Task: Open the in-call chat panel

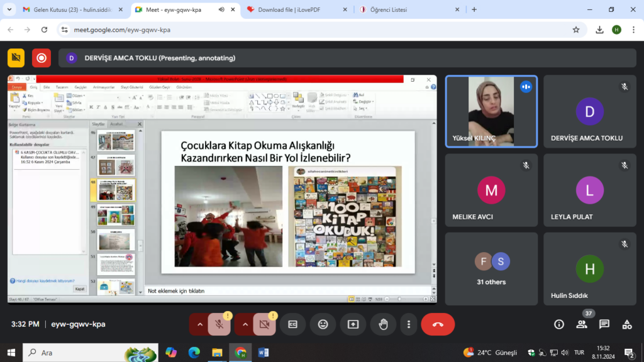Action: [x=604, y=324]
